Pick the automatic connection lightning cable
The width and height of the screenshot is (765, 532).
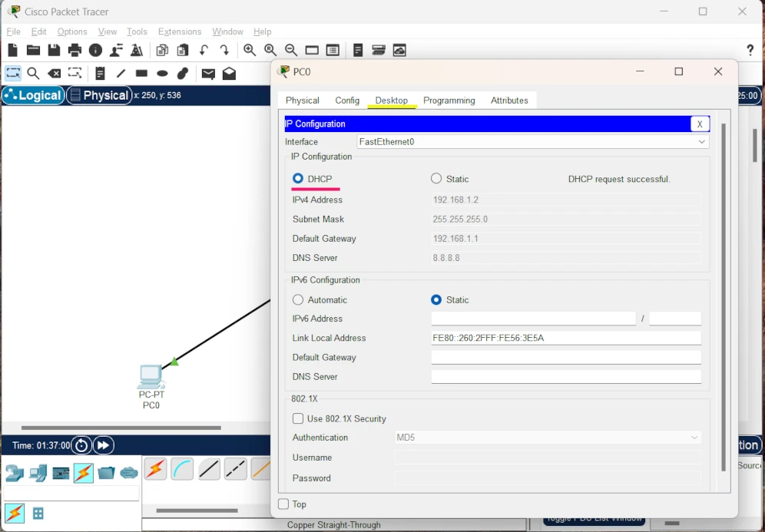click(156, 470)
